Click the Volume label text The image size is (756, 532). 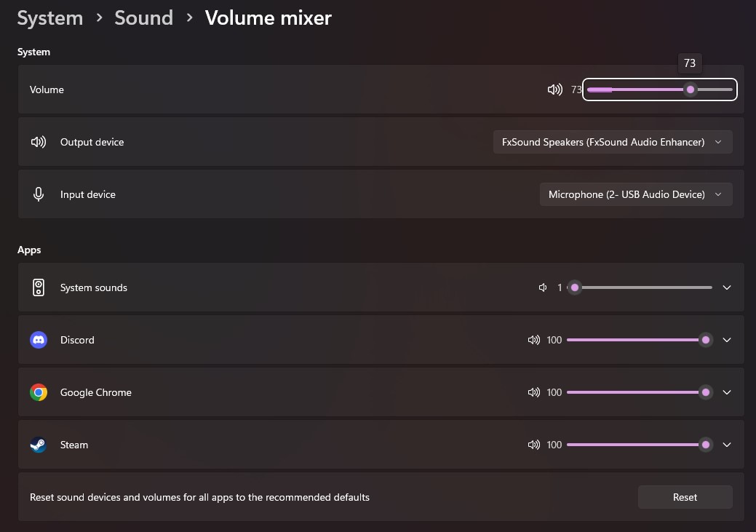point(47,90)
